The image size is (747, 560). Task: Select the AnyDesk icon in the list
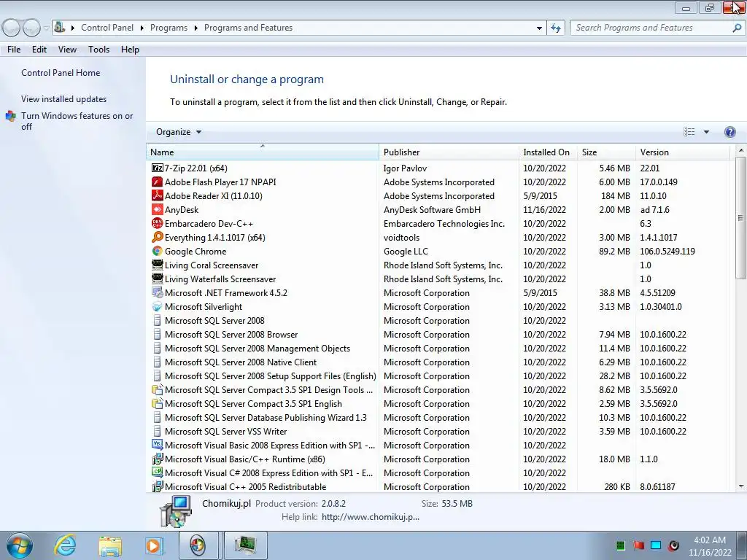(158, 209)
